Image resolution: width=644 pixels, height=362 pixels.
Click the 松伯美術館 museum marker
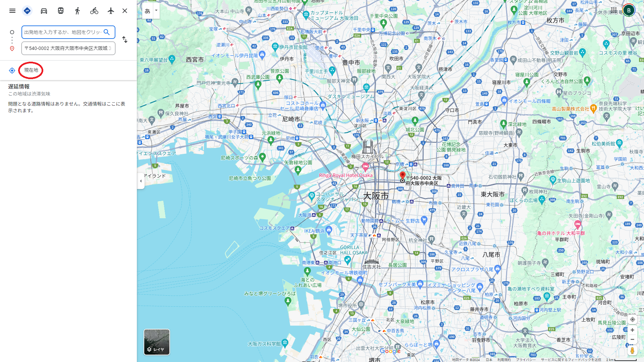619,143
